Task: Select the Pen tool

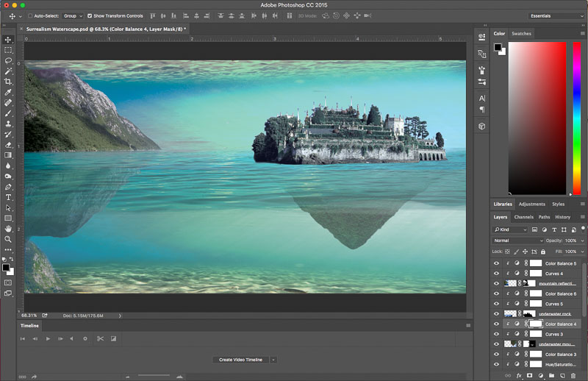Action: pos(8,187)
